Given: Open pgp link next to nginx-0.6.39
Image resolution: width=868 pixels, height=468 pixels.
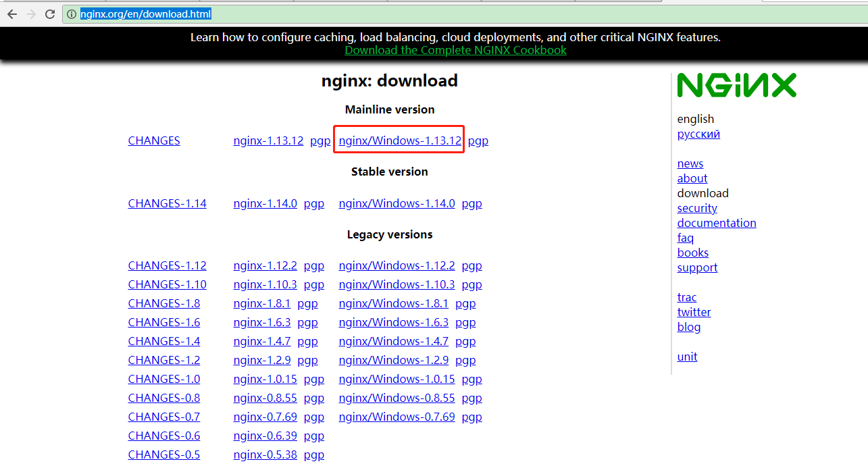Looking at the screenshot, I should pos(314,436).
